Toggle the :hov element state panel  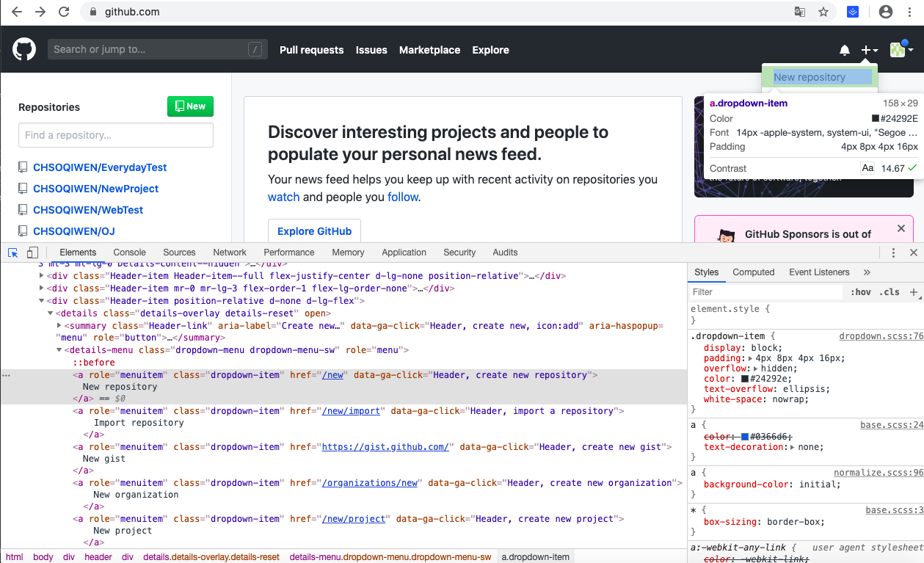pyautogui.click(x=861, y=292)
